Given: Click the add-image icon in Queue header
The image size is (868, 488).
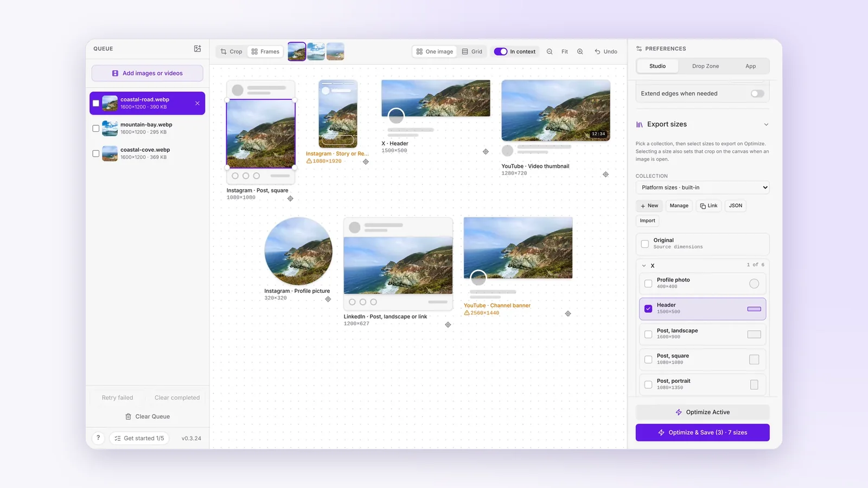Looking at the screenshot, I should [x=197, y=49].
